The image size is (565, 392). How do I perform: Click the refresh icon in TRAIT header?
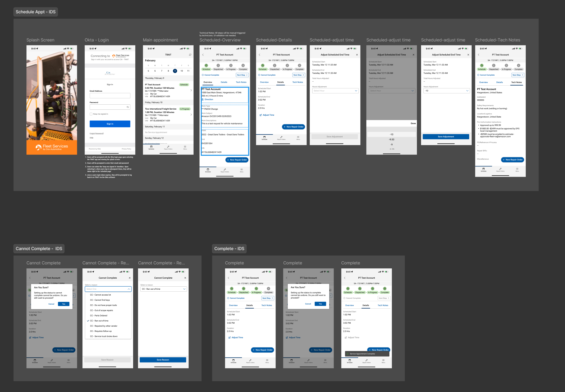(x=190, y=55)
